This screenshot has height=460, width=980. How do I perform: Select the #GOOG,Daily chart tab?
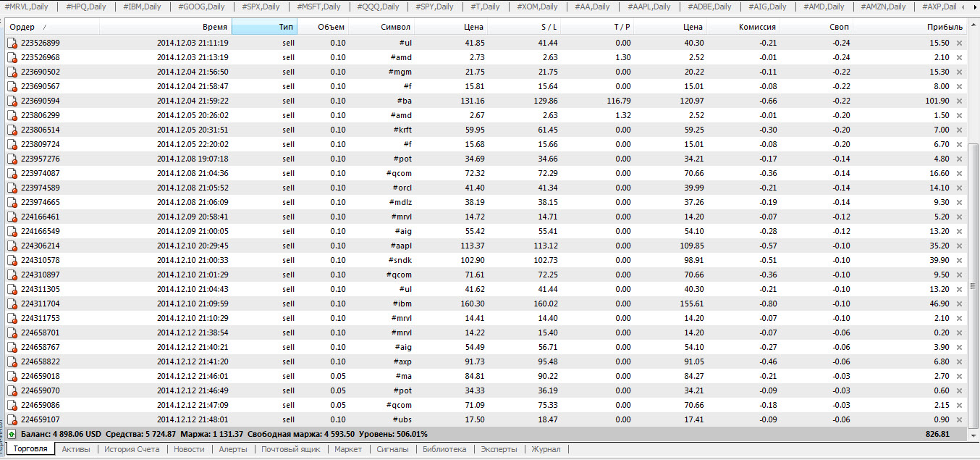[201, 7]
